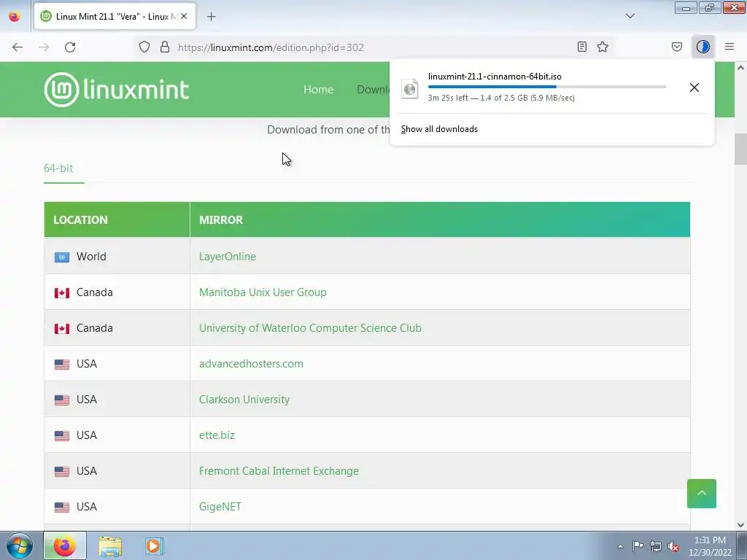The width and height of the screenshot is (747, 560).
Task: Open tracking protection shield icon
Action: (x=144, y=47)
